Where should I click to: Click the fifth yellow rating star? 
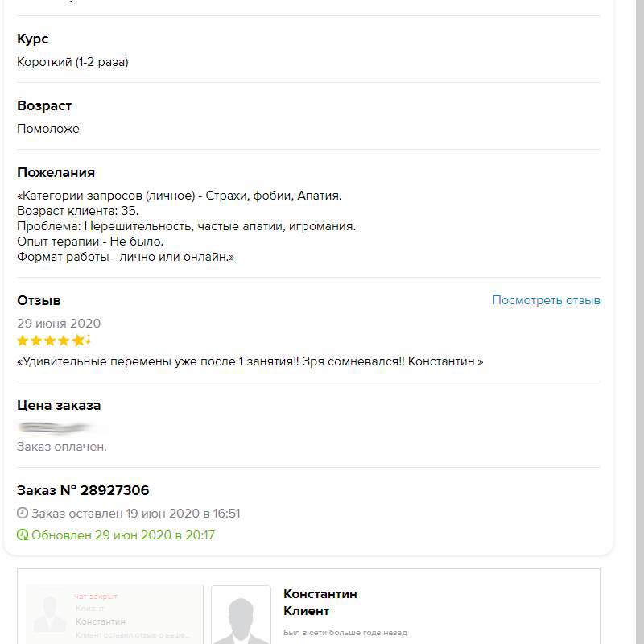coord(77,341)
